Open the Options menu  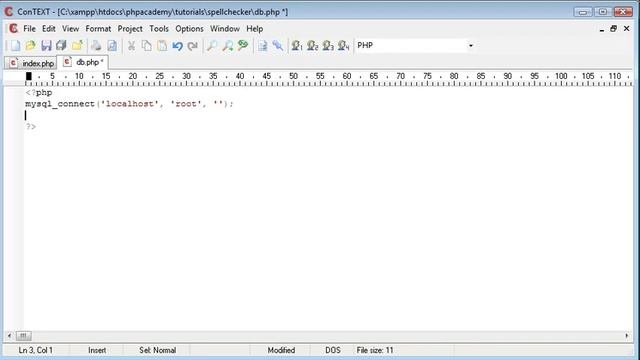189,29
